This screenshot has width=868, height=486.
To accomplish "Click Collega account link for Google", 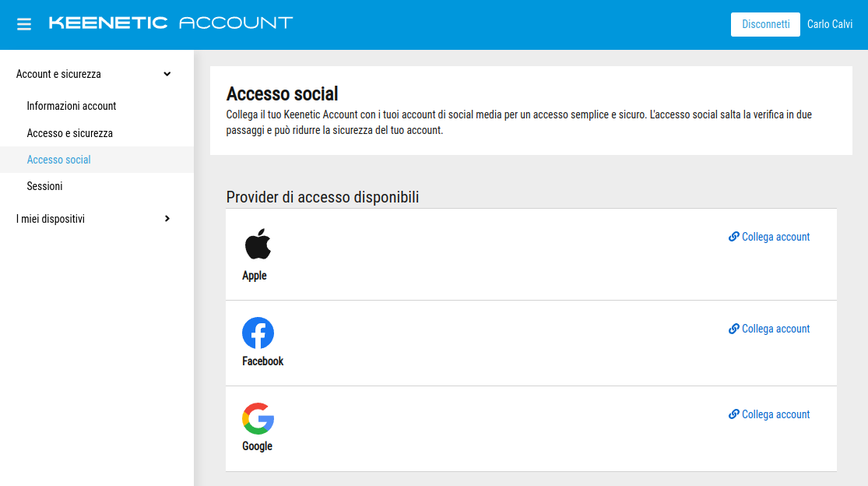I will (x=775, y=414).
